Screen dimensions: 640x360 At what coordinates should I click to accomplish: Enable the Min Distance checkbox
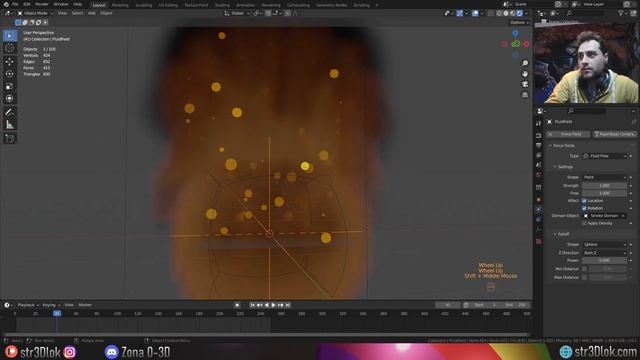584,269
